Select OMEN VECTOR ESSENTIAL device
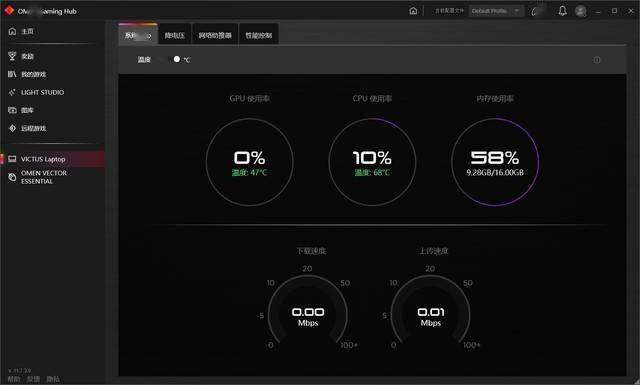The height and width of the screenshot is (385, 640). coord(38,177)
